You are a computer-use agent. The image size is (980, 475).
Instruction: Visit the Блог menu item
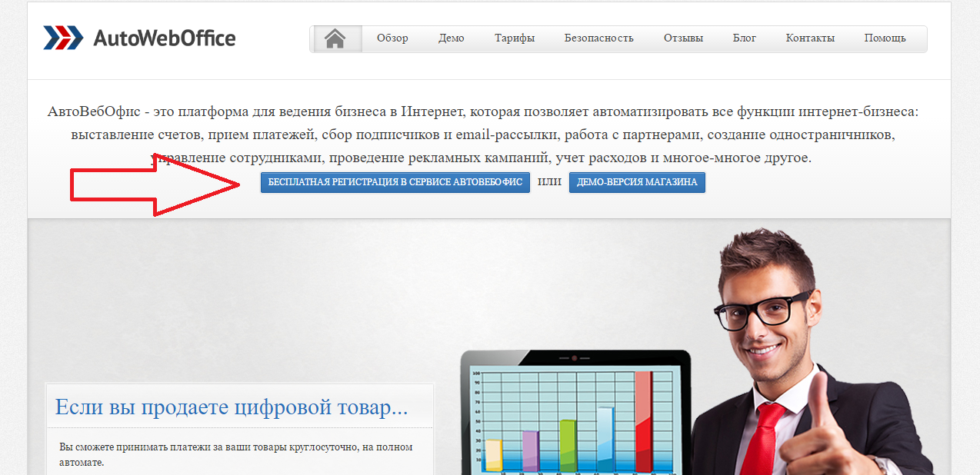pos(744,38)
